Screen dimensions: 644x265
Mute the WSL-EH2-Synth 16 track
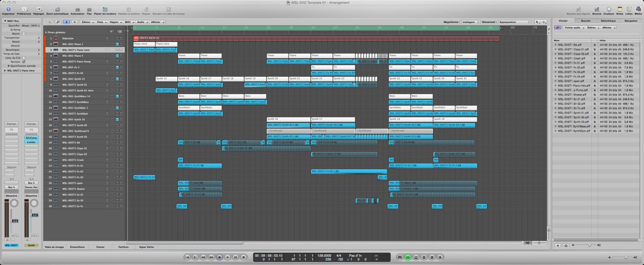point(117,119)
